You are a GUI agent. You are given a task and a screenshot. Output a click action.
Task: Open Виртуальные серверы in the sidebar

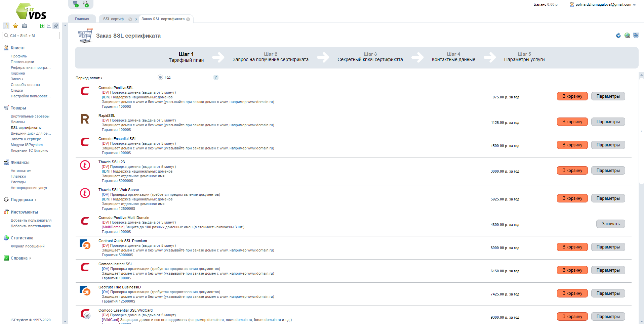(30, 116)
